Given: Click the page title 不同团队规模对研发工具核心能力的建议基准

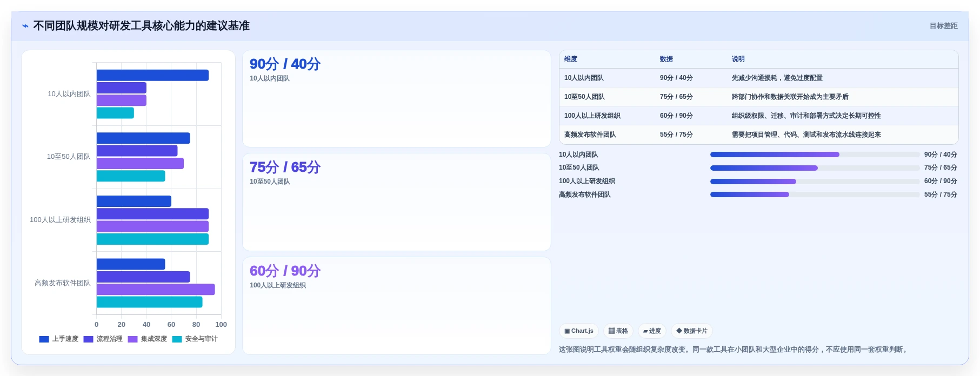Looking at the screenshot, I should pos(142,26).
